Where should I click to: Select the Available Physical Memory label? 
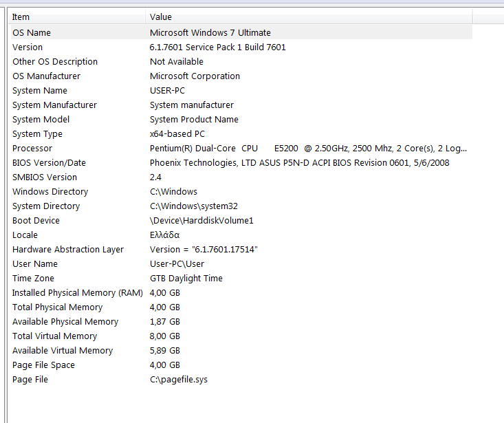click(x=65, y=322)
